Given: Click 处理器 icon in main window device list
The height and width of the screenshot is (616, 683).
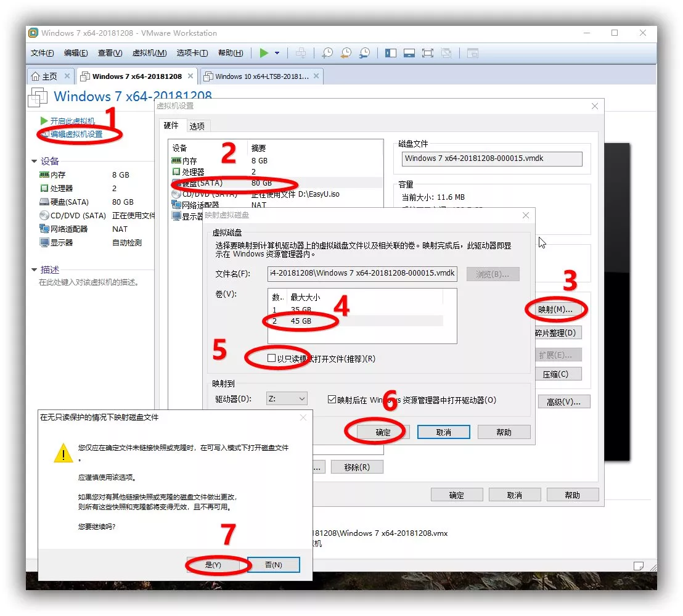Looking at the screenshot, I should point(44,188).
